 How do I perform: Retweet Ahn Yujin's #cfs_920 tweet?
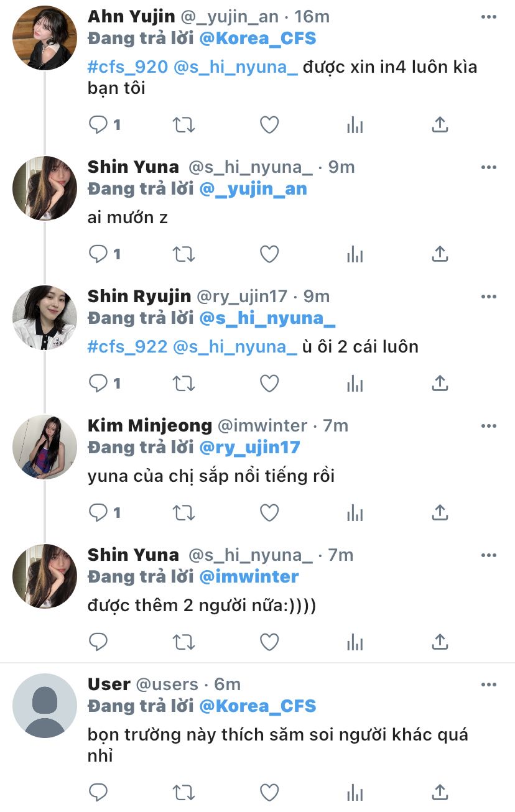[x=183, y=125]
